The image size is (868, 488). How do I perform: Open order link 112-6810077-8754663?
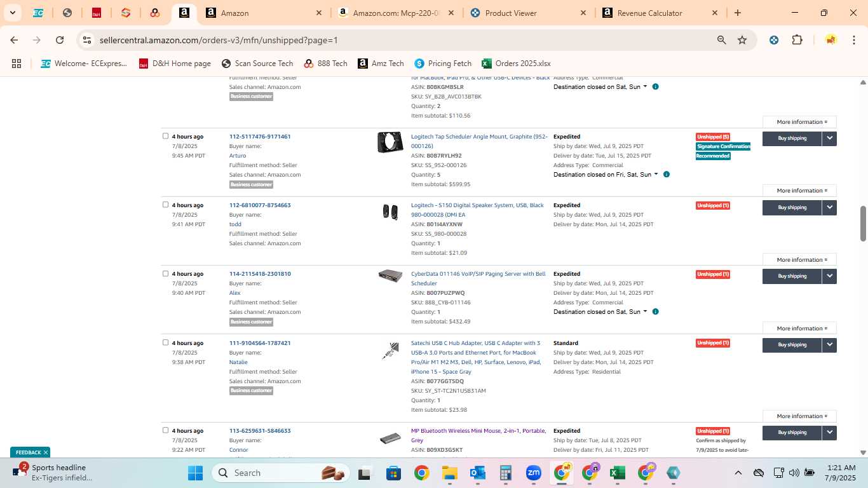[260, 205]
